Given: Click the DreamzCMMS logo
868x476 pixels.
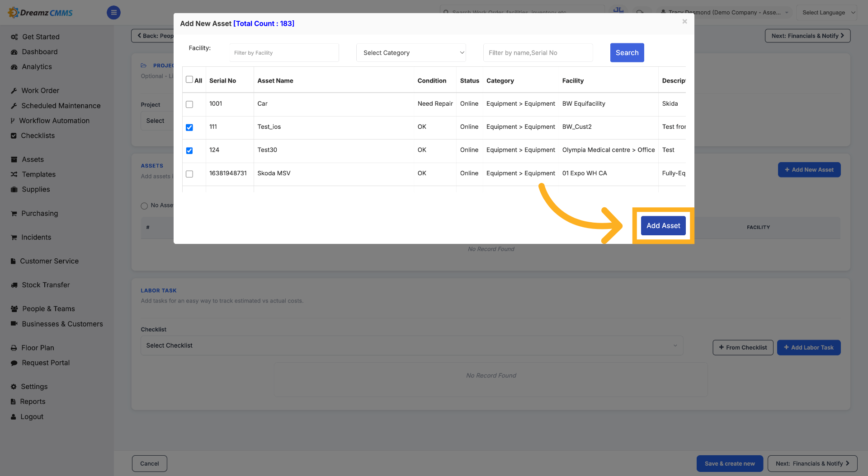Looking at the screenshot, I should (40, 13).
